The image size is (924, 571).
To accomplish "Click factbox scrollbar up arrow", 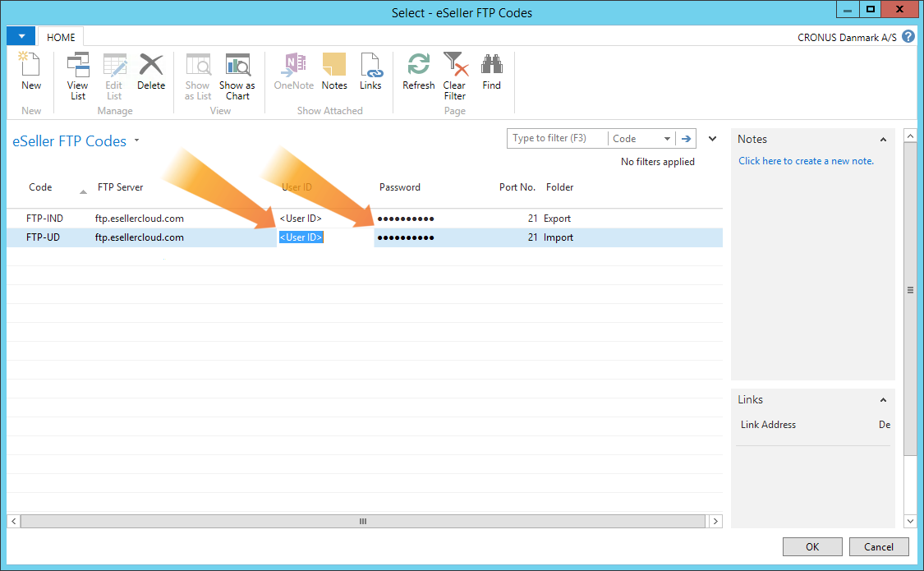I will click(x=910, y=136).
